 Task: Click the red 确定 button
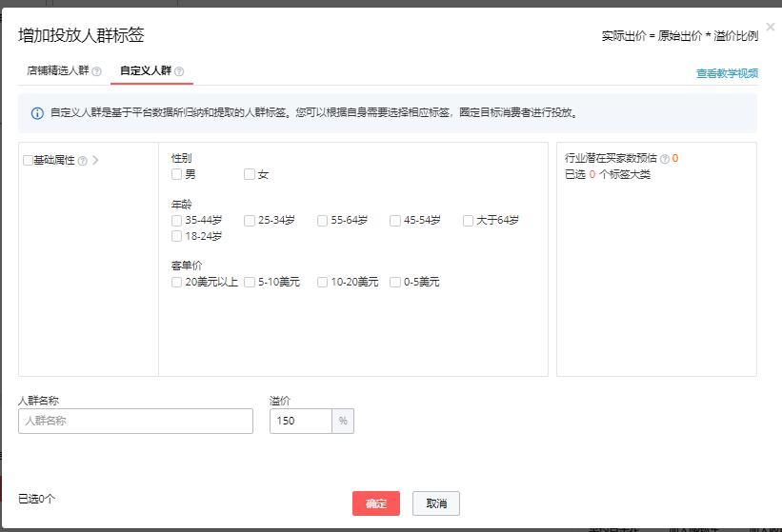(376, 503)
